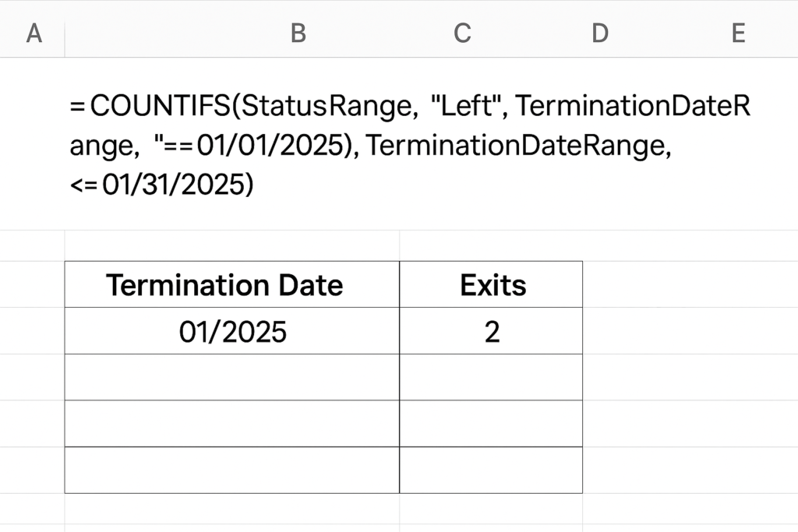Click the Exits value cell showing 2

491,331
